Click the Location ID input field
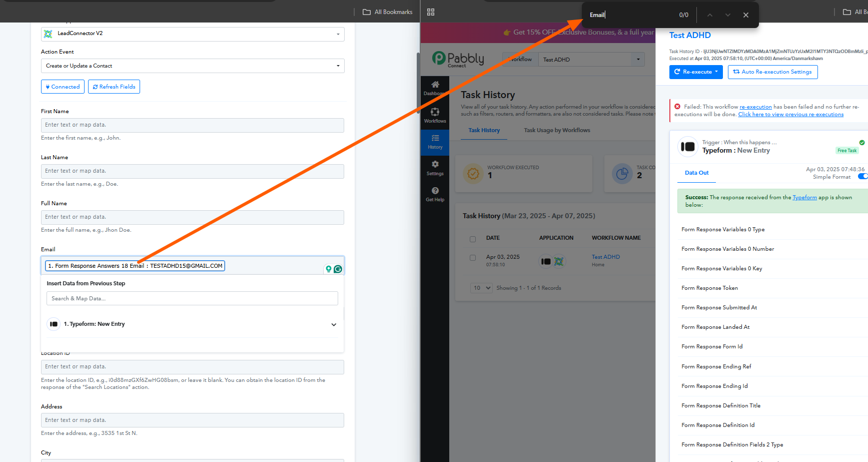The height and width of the screenshot is (462, 868). 193,367
